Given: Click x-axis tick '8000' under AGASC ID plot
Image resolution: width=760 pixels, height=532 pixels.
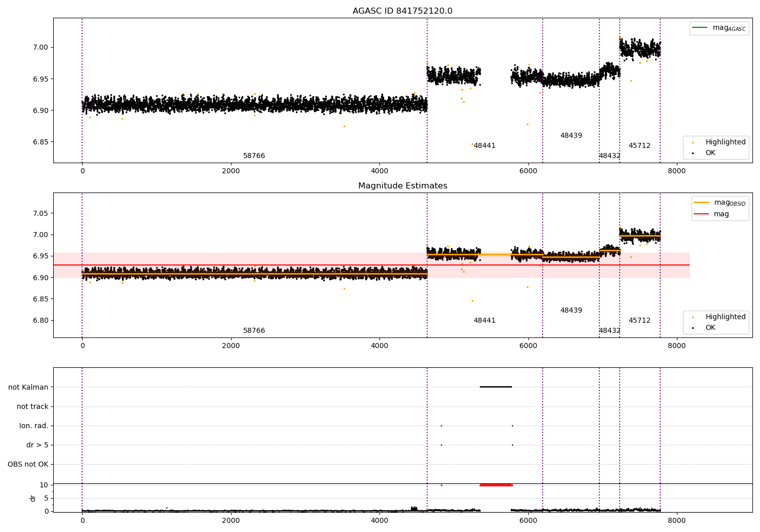Looking at the screenshot, I should (677, 171).
